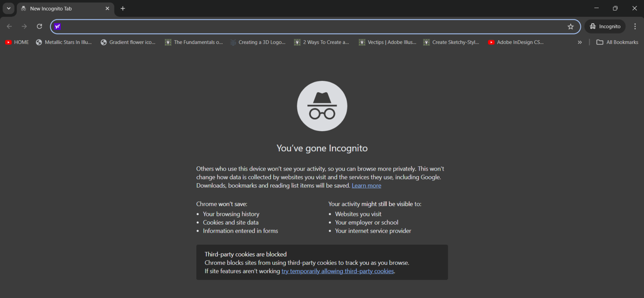Click the reload page icon
The width and height of the screenshot is (644, 298).
(39, 26)
